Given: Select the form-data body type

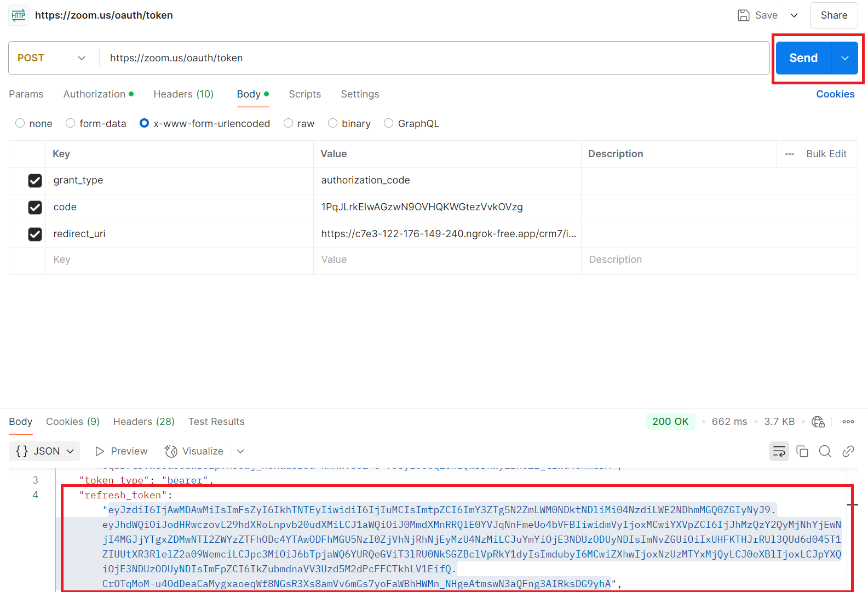Looking at the screenshot, I should tap(70, 123).
